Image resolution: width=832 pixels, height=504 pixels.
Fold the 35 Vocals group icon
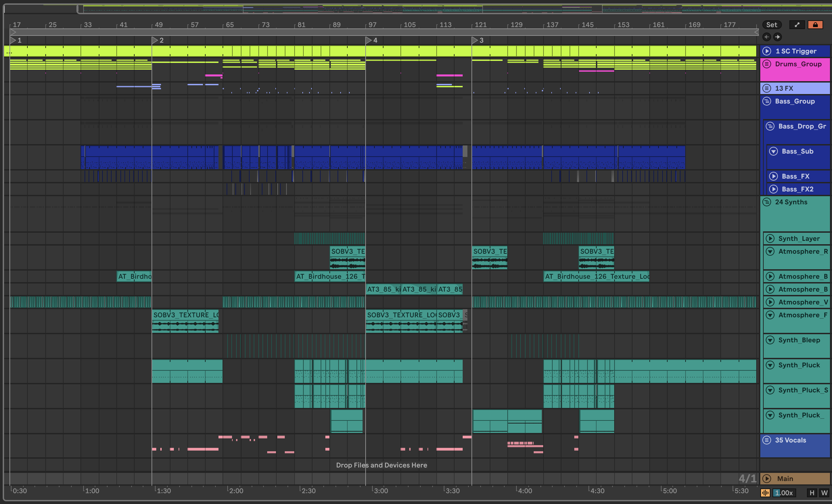tap(767, 440)
